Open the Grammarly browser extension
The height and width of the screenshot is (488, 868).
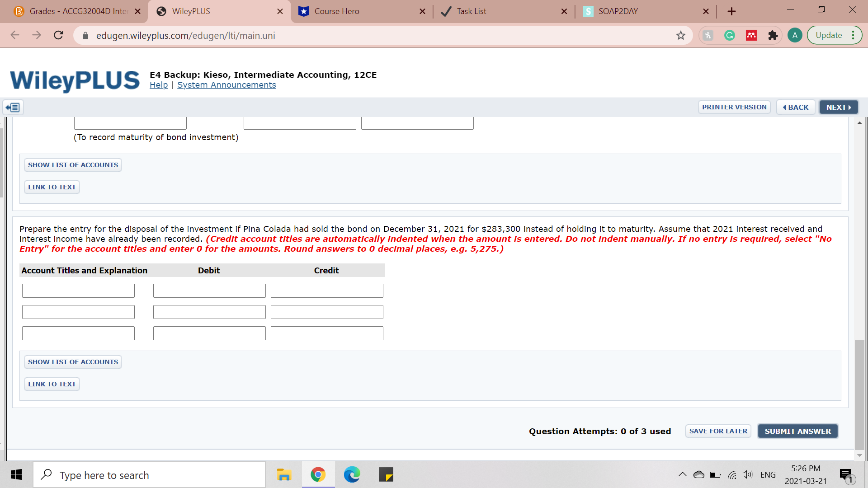(x=729, y=35)
